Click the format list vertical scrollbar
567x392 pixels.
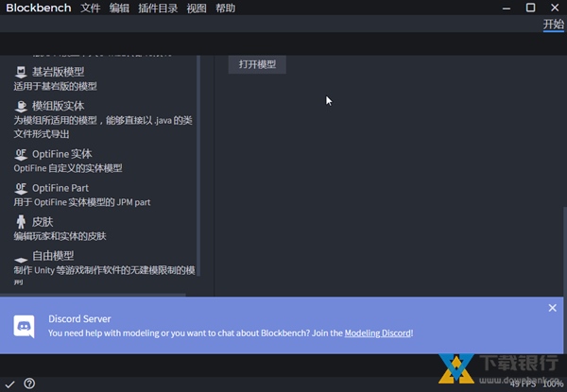[198, 165]
